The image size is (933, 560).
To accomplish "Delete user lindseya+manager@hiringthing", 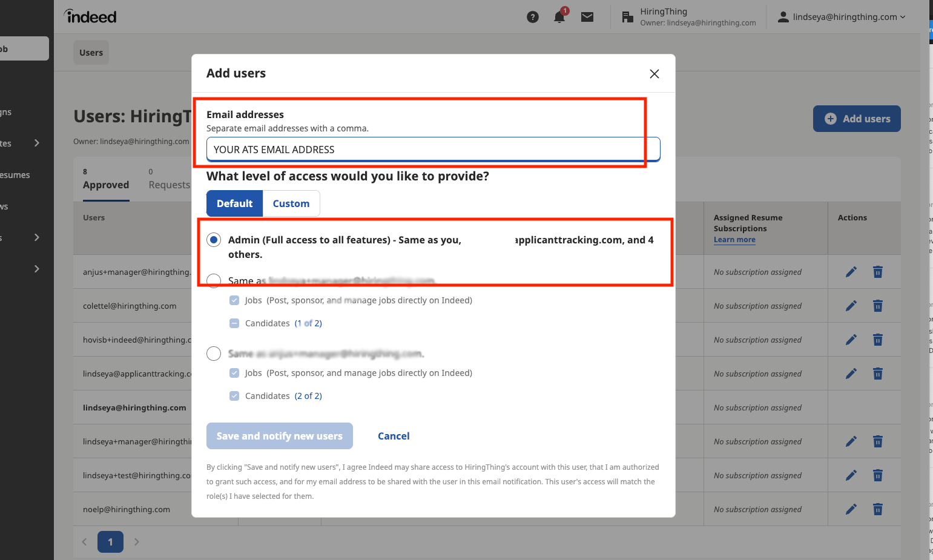I will [878, 441].
